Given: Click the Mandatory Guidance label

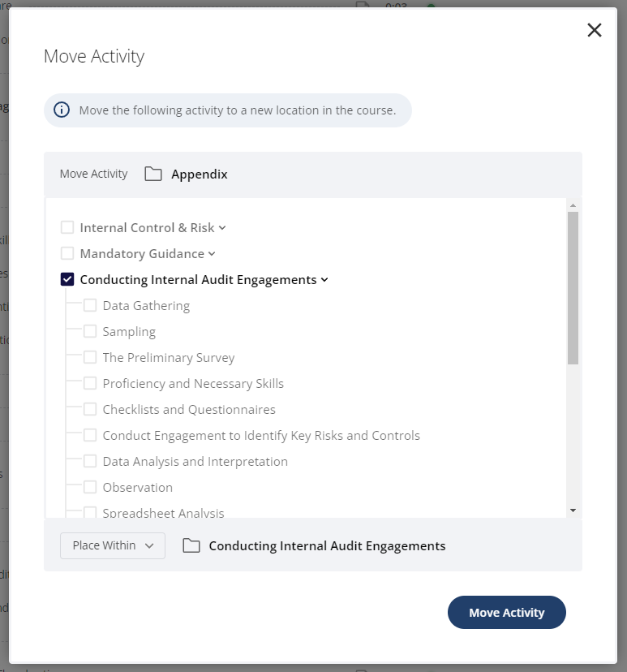Looking at the screenshot, I should tap(142, 254).
